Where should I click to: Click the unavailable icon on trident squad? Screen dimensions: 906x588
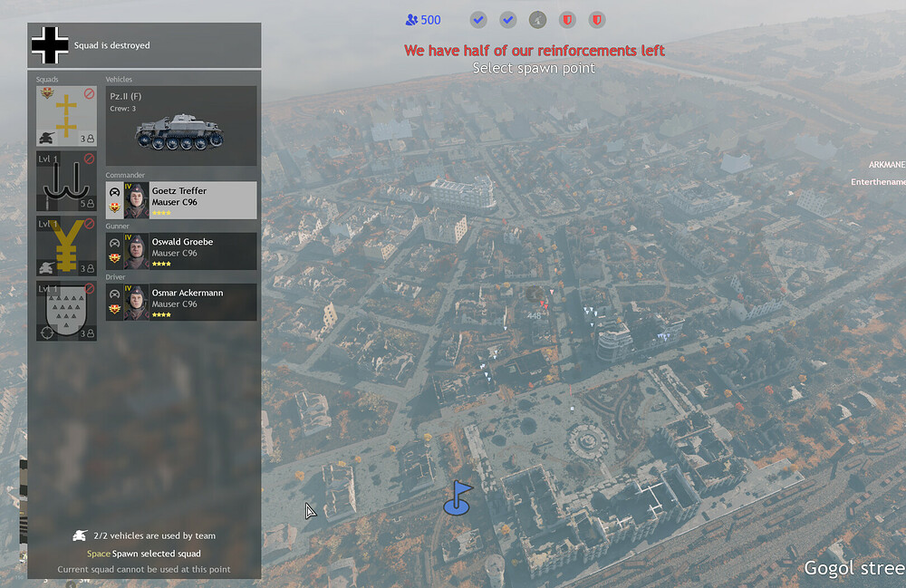pos(89,159)
